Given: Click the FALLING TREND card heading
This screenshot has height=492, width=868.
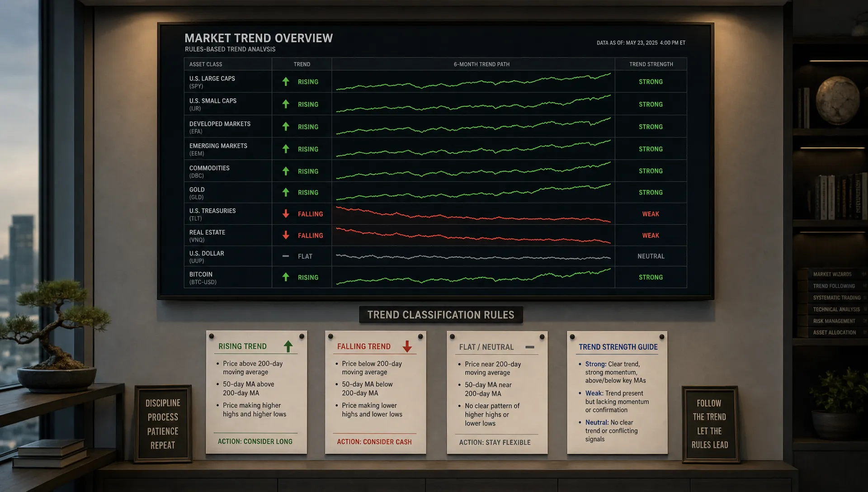Looking at the screenshot, I should tap(364, 346).
